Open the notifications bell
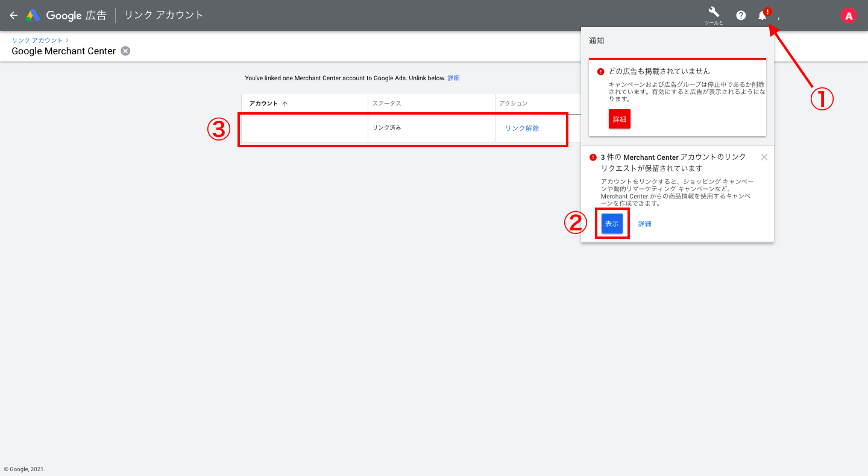The width and height of the screenshot is (868, 476). (x=763, y=16)
